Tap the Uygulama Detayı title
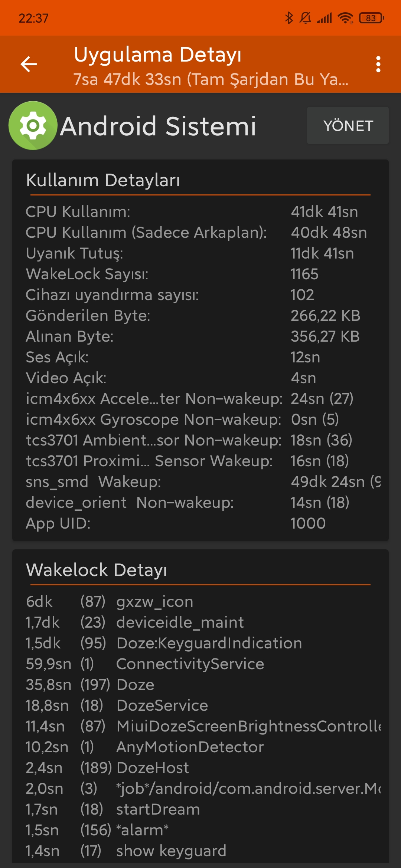 click(x=157, y=55)
